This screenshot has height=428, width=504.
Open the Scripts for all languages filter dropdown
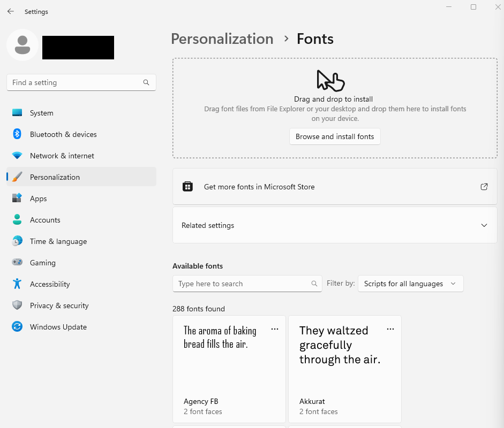[x=410, y=284]
